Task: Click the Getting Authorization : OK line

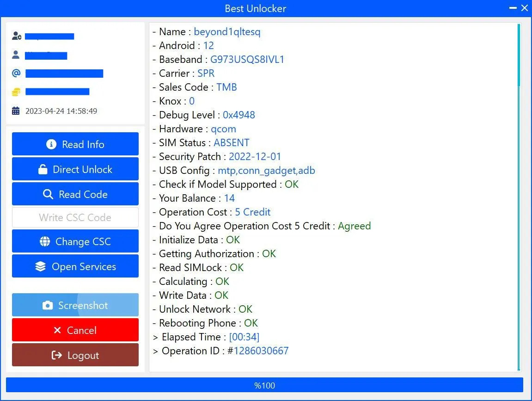Action: pos(214,254)
